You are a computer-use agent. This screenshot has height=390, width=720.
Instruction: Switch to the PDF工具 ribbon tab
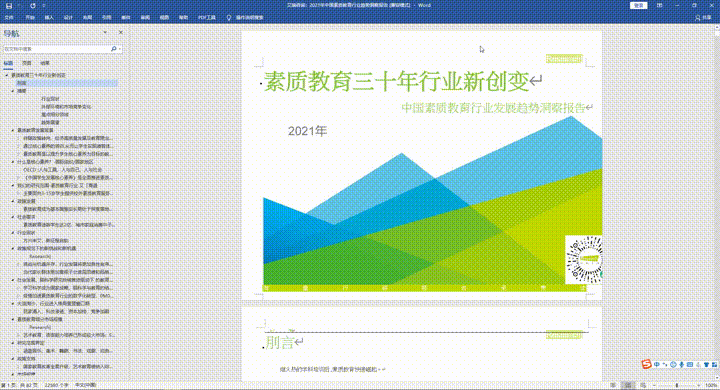coord(207,17)
